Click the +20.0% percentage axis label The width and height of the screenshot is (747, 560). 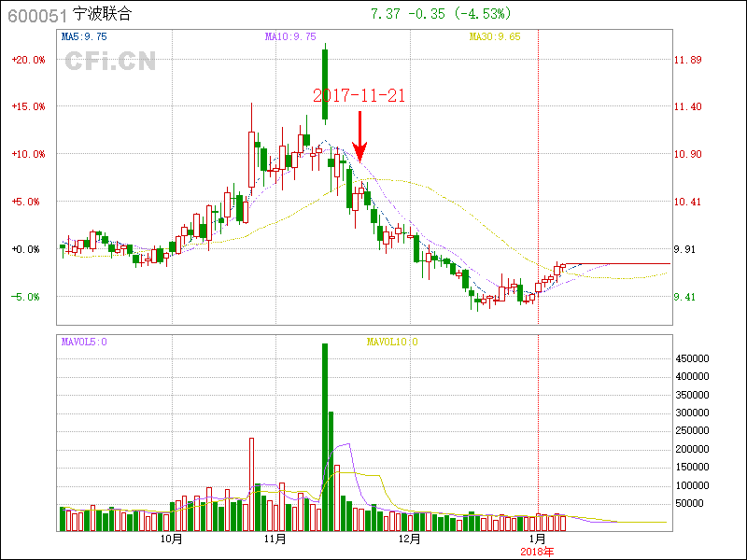[x=28, y=60]
